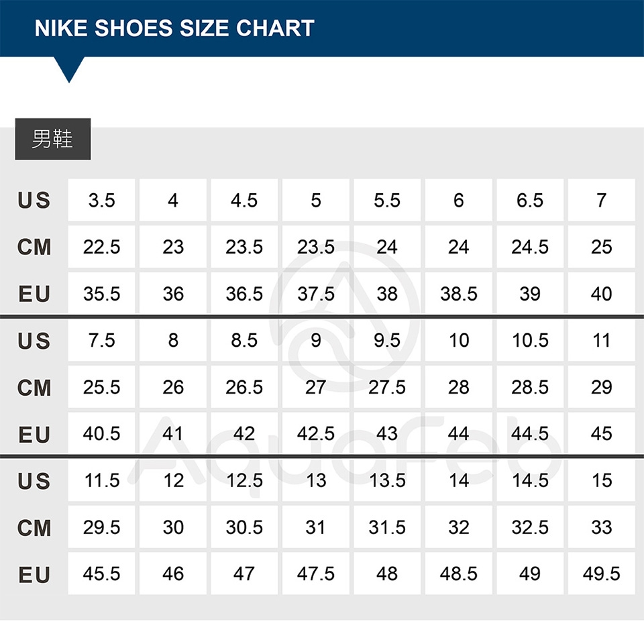
Task: Click the blue triangle pointer under header
Action: (69, 68)
